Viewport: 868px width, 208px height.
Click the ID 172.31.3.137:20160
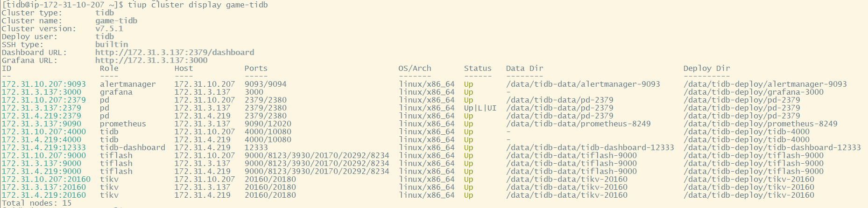pyautogui.click(x=44, y=187)
